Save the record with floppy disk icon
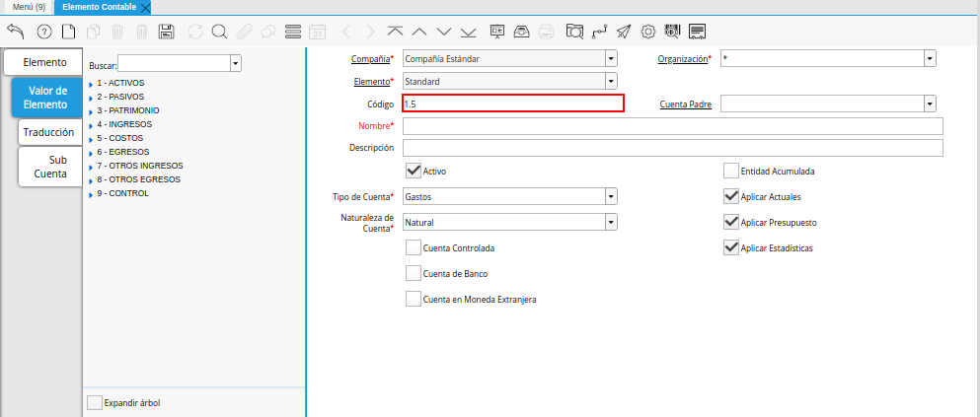 [x=167, y=32]
